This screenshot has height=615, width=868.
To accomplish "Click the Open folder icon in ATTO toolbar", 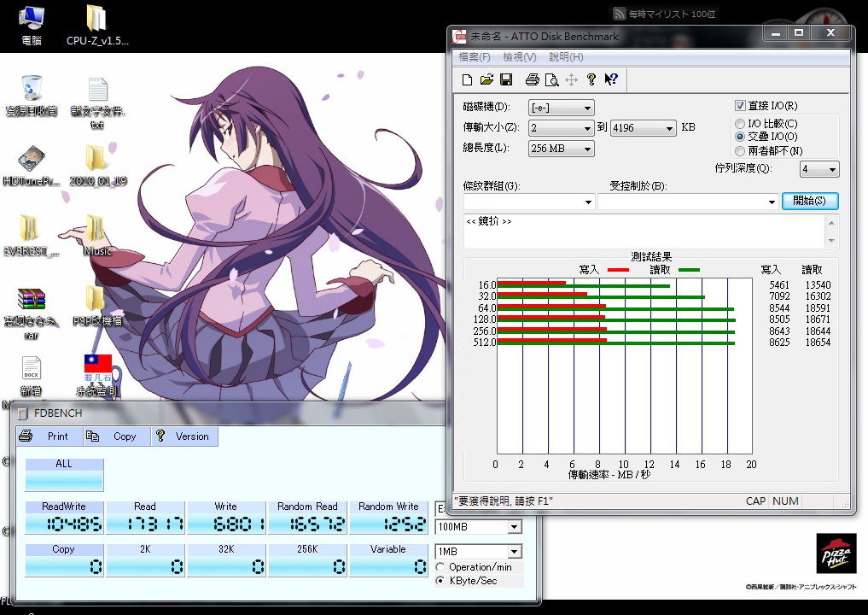I will pos(486,79).
